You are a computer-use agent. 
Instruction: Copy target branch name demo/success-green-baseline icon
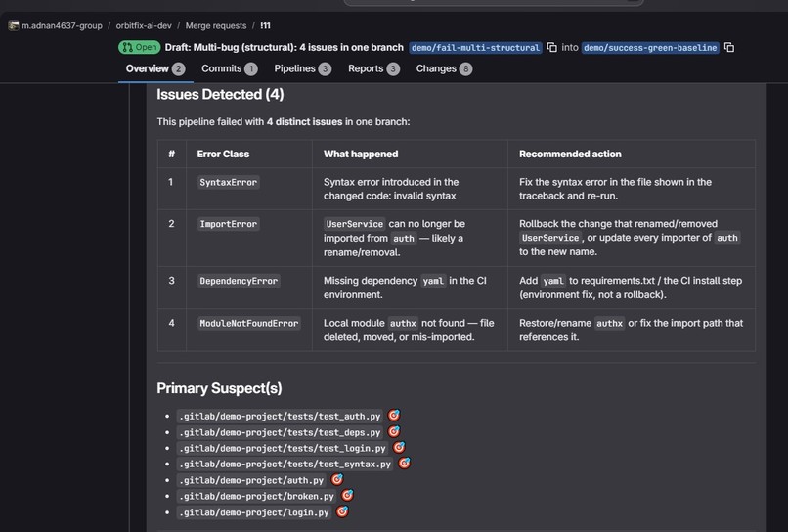pyautogui.click(x=728, y=47)
